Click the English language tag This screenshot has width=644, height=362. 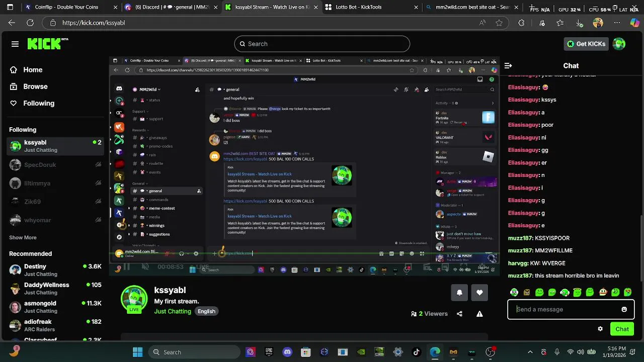pos(206,311)
